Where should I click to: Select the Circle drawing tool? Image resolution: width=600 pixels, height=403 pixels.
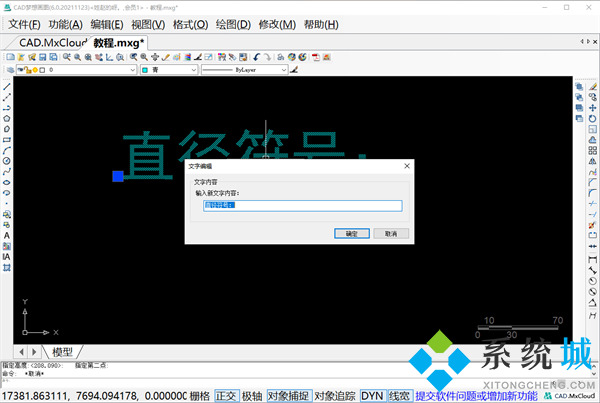7,161
